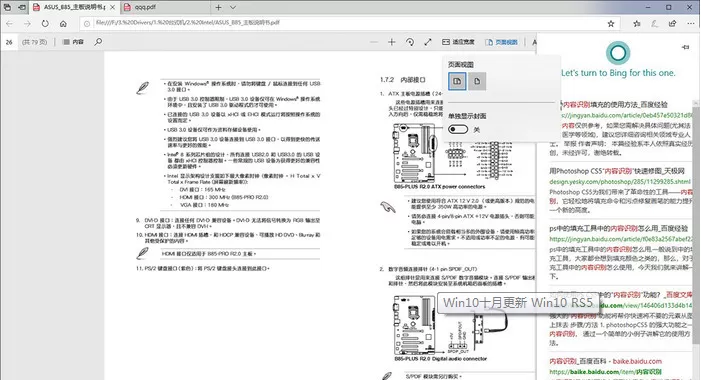Close the ASUS_B85 PDF tab
The image size is (701, 380).
(x=113, y=7)
